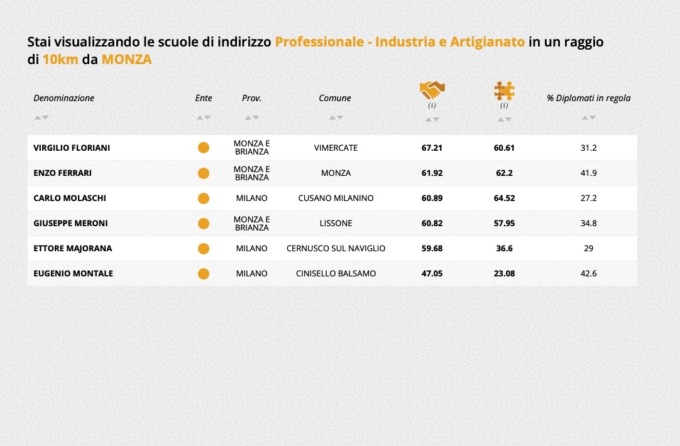Viewport: 680px width, 446px height.
Task: Open school VIRGILIO FLORIANI
Action: (72, 148)
